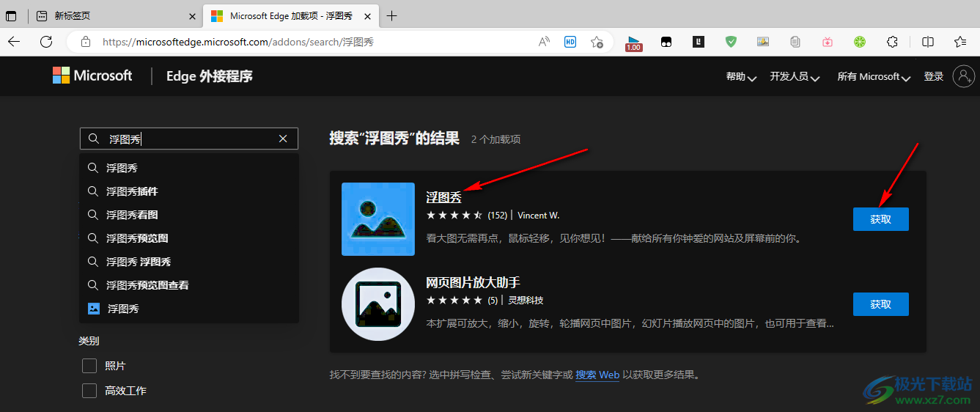The image size is (980, 412).
Task: Close the Microsoft Edge 加载项 tab
Action: 368,15
